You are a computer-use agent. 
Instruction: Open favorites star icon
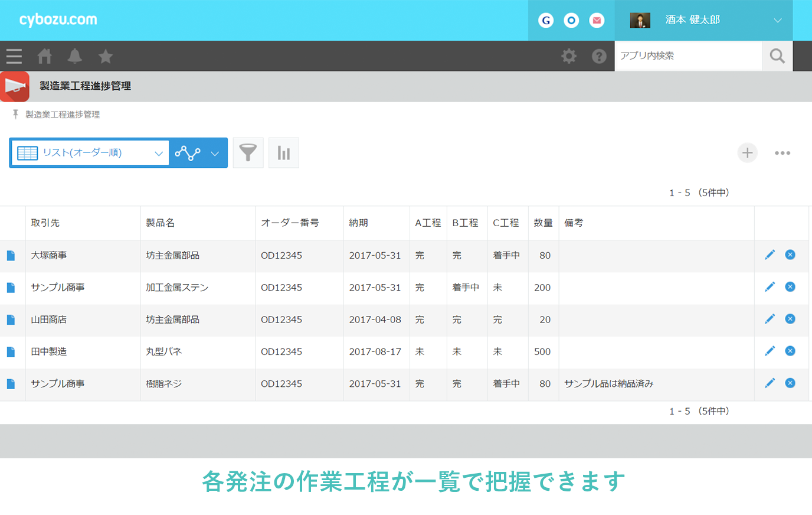pyautogui.click(x=106, y=56)
